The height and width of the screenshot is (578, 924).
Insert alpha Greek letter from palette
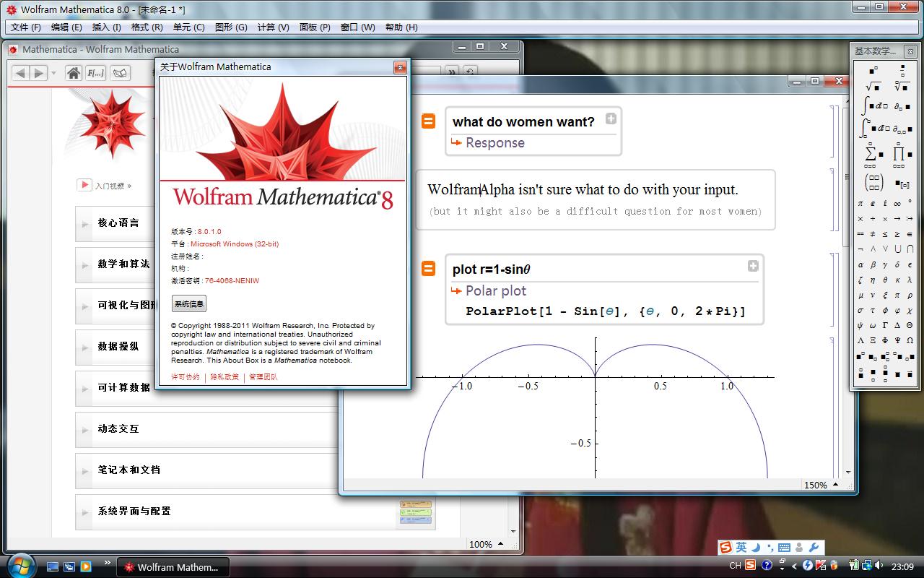click(x=860, y=264)
